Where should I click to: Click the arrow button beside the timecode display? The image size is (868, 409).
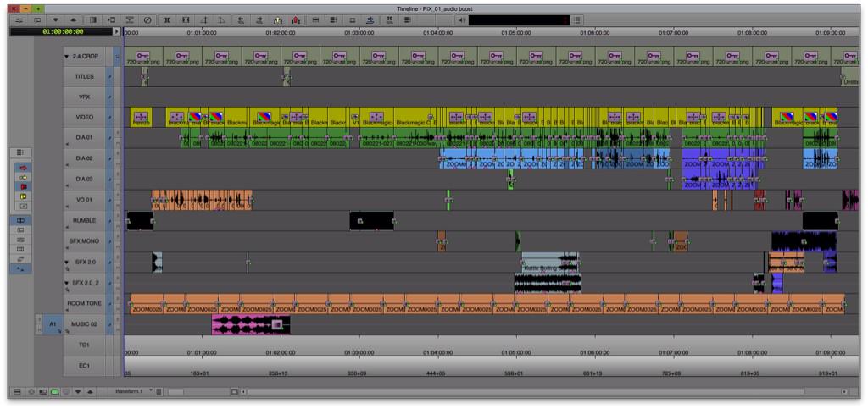[116, 31]
